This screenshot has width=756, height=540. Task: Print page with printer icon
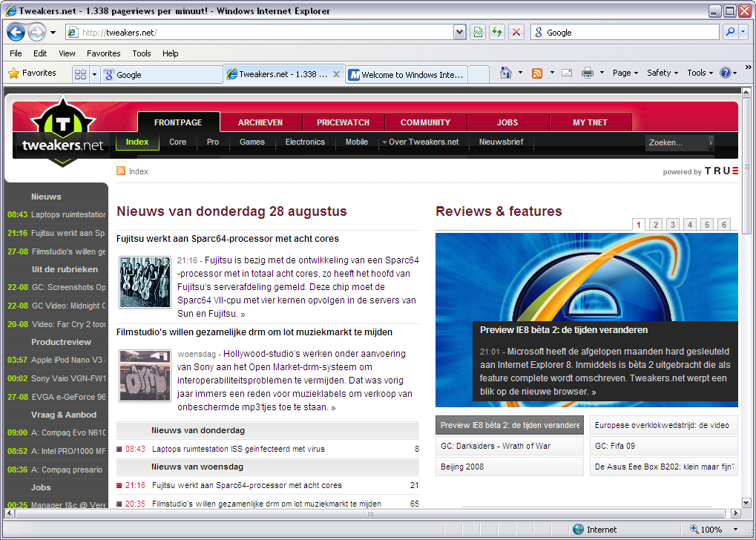588,73
